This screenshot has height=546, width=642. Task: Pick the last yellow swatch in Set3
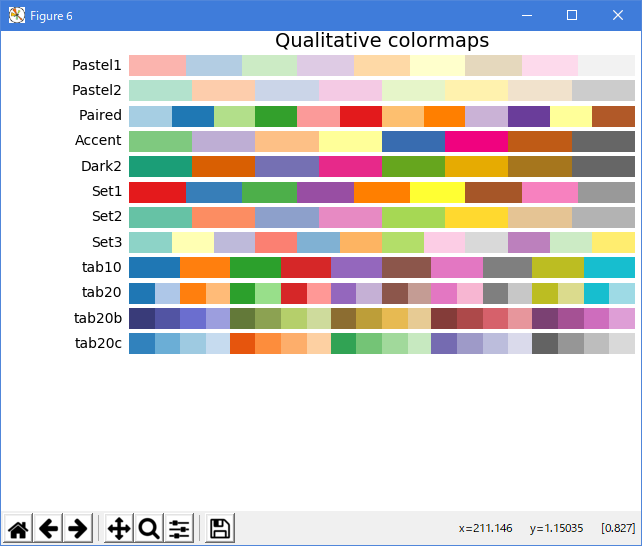[x=613, y=242]
